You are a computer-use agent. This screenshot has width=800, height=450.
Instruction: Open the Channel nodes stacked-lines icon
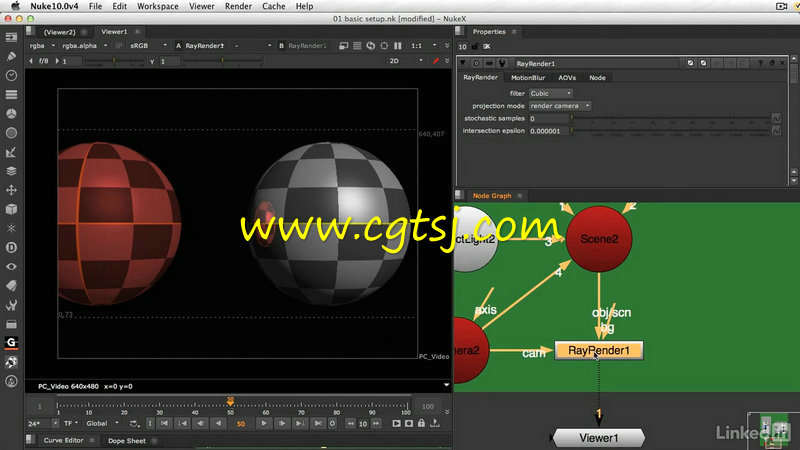pyautogui.click(x=11, y=94)
